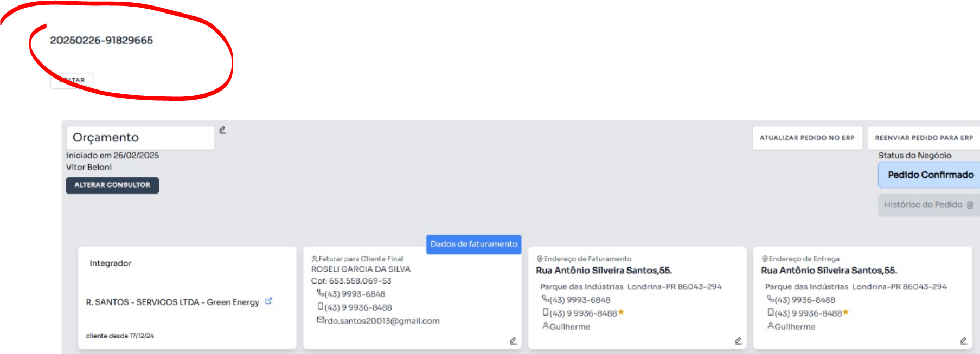This screenshot has height=354, width=980.
Task: Click ATUALIZAR PEDIDO NO ERP button
Action: click(x=806, y=138)
